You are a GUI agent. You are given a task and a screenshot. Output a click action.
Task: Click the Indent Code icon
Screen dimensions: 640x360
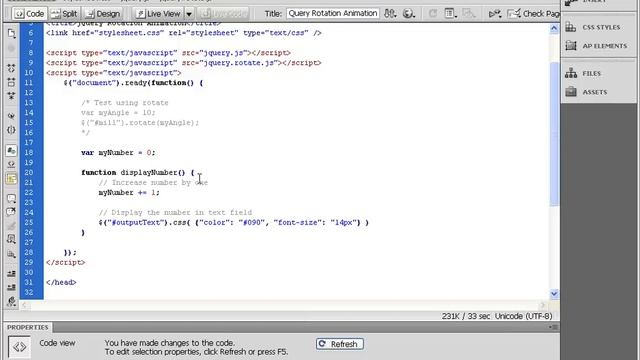coord(11,273)
